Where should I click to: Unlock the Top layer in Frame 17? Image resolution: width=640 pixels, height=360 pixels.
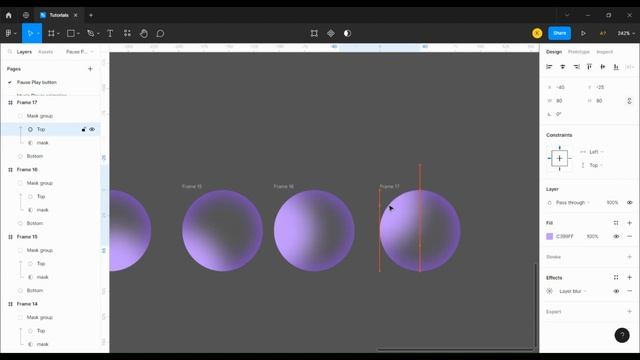click(84, 129)
